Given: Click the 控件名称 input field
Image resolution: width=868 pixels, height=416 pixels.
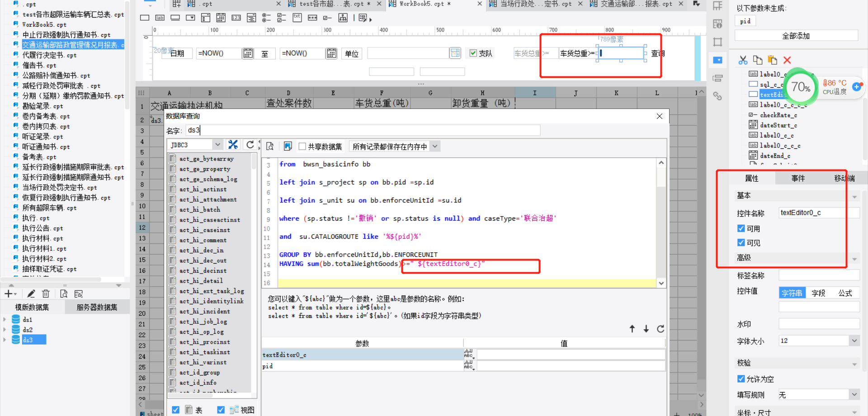Looking at the screenshot, I should point(819,213).
